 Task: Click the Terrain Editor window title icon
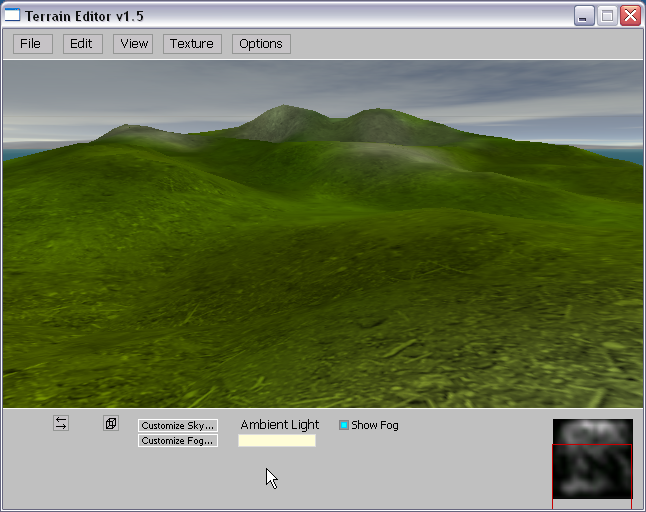tap(12, 15)
